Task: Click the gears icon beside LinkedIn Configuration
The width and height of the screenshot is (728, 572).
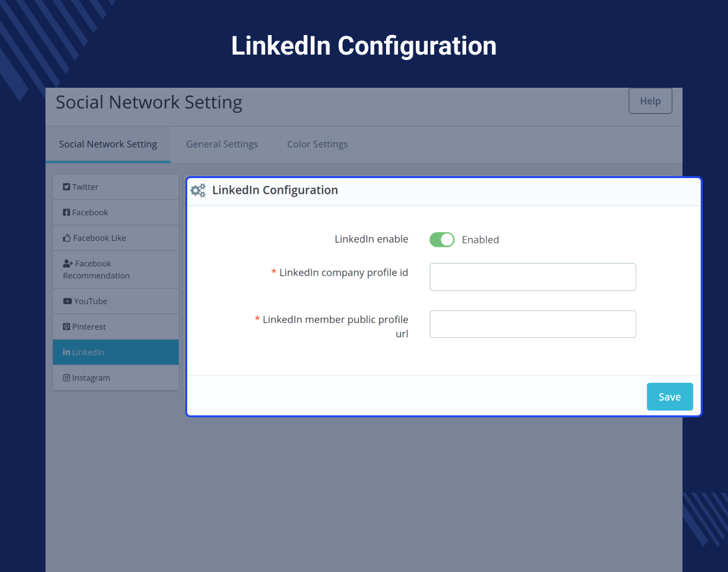Action: pyautogui.click(x=198, y=190)
